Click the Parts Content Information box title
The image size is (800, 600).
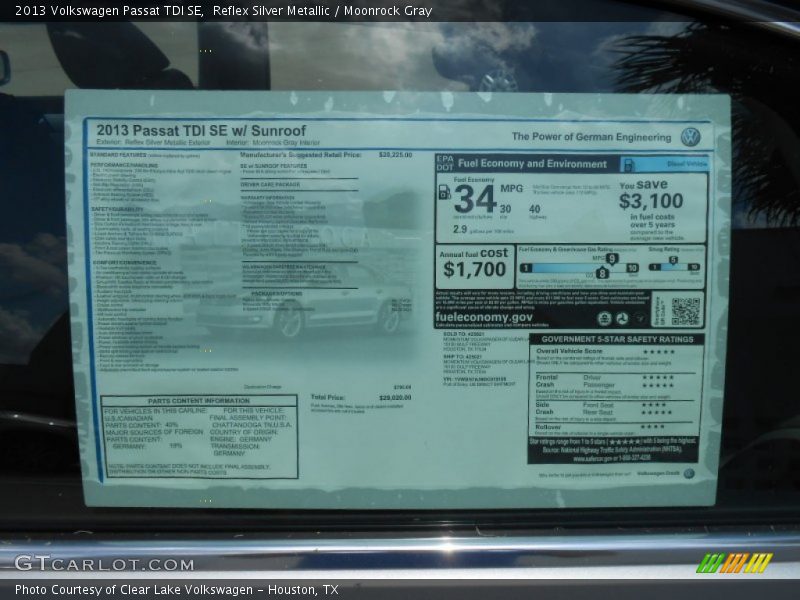[199, 401]
